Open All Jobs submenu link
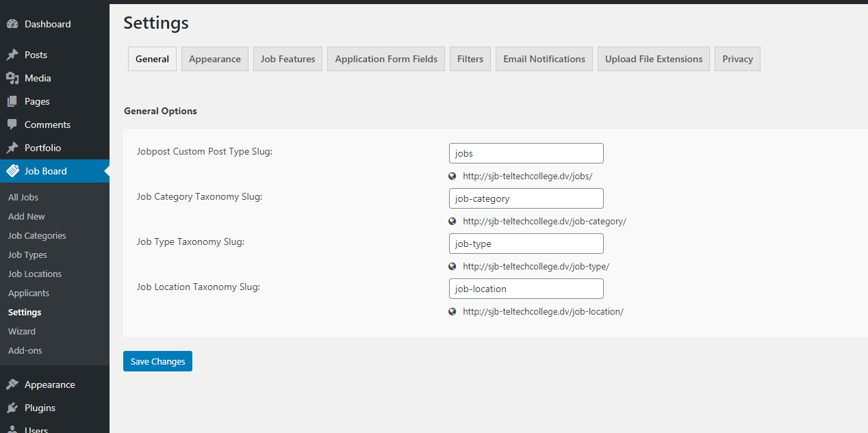This screenshot has height=433, width=868. click(x=23, y=197)
